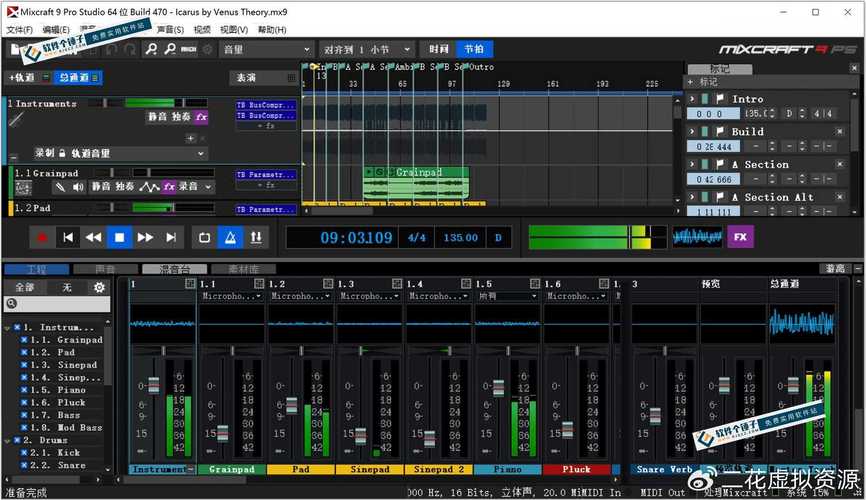
Task: Click the red Record button in transport
Action: coord(42,237)
